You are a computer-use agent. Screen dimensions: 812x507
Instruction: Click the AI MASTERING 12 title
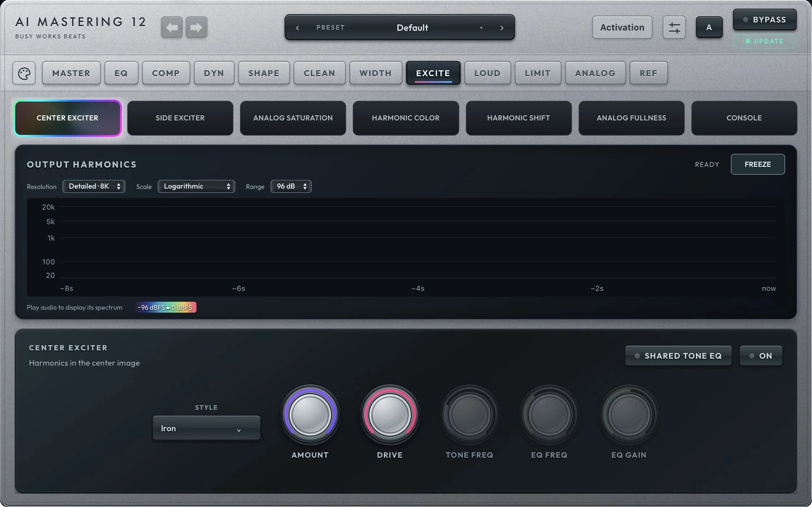pos(80,22)
